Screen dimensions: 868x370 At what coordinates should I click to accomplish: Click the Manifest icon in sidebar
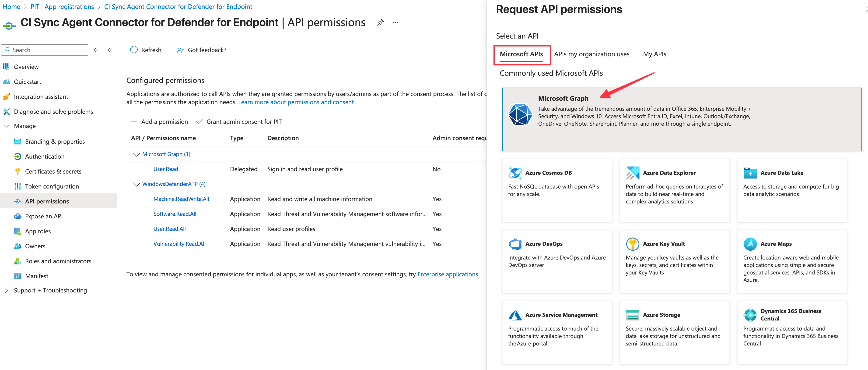tap(17, 276)
